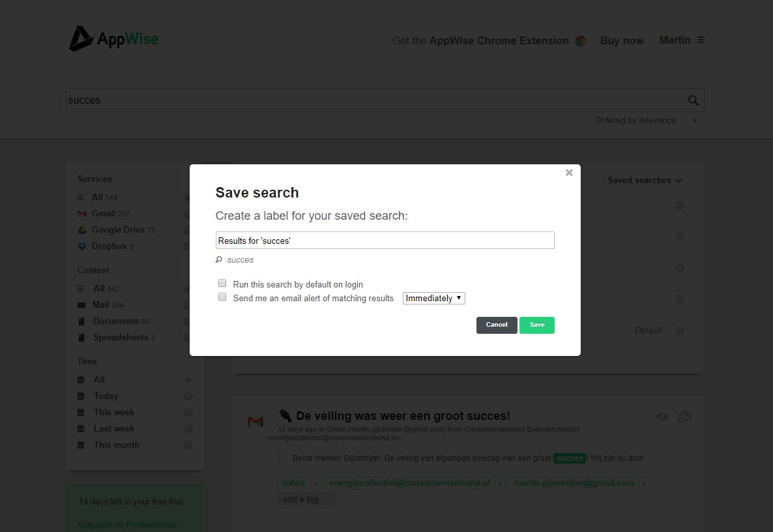Filter by Google Drive 73 results
Screen dimensions: 773x532
(123, 229)
